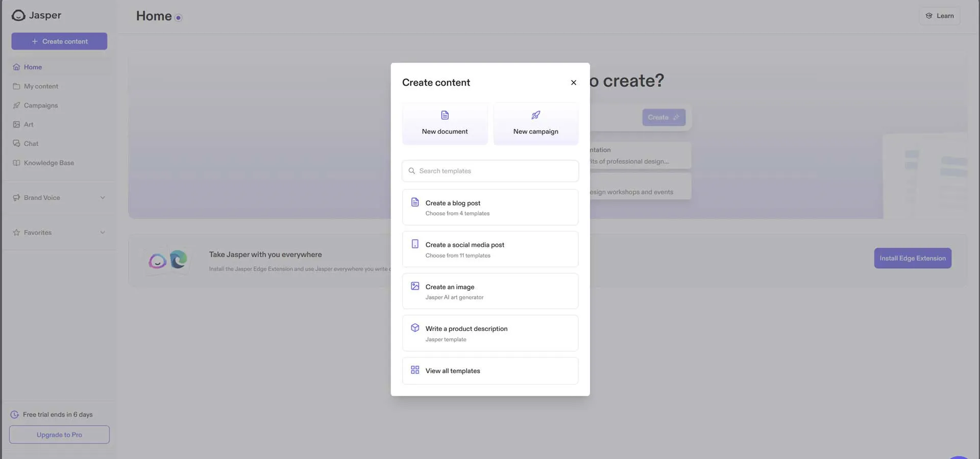Click the Home house icon
Screen dimensions: 980x459
pos(16,67)
